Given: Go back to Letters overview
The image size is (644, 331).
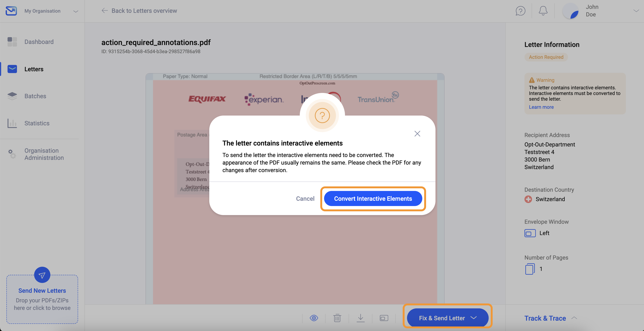Looking at the screenshot, I should (139, 11).
